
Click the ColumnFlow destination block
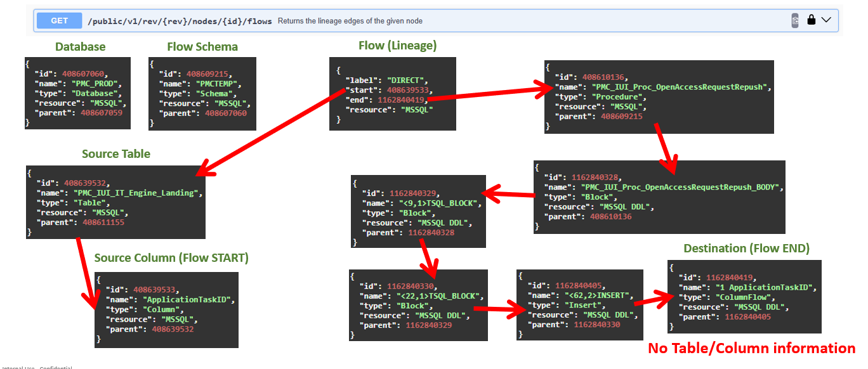point(744,296)
